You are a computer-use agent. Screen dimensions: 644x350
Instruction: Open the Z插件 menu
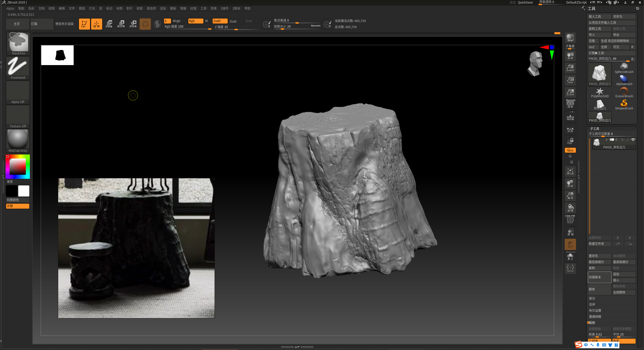pyautogui.click(x=224, y=8)
